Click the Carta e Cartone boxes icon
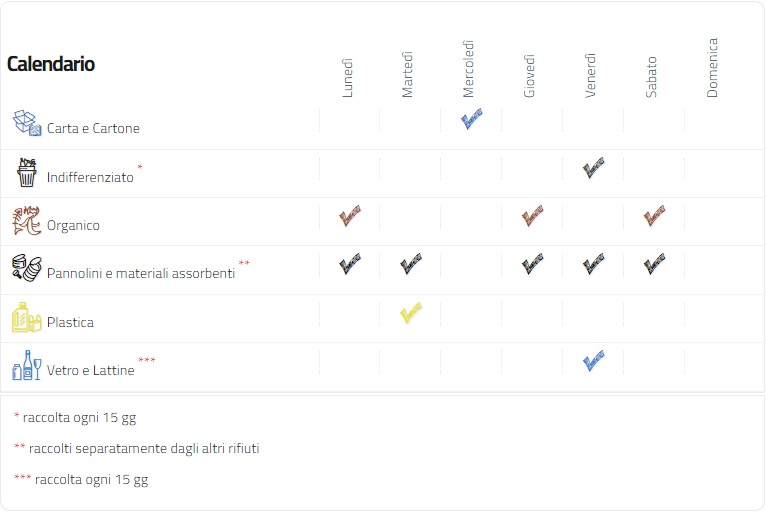766x514 pixels. pos(27,123)
